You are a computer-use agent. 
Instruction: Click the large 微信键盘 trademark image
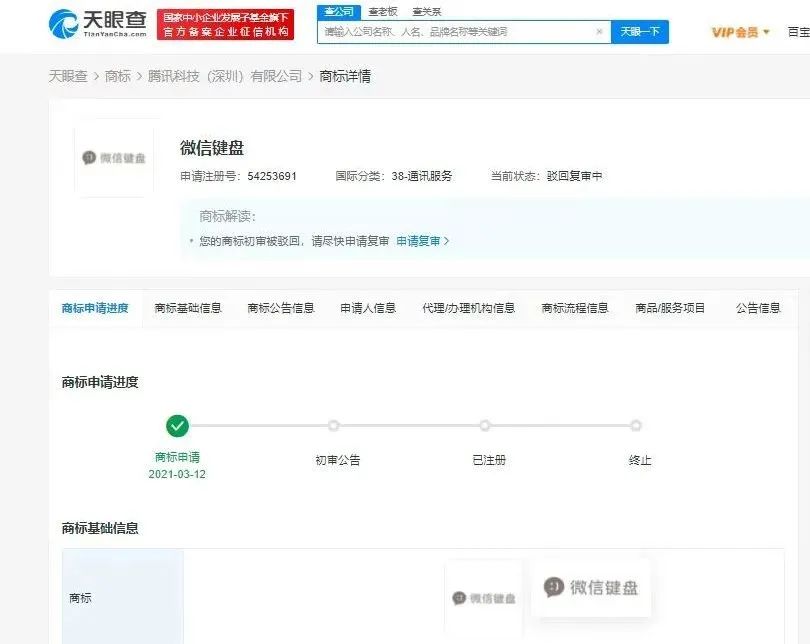pos(592,588)
